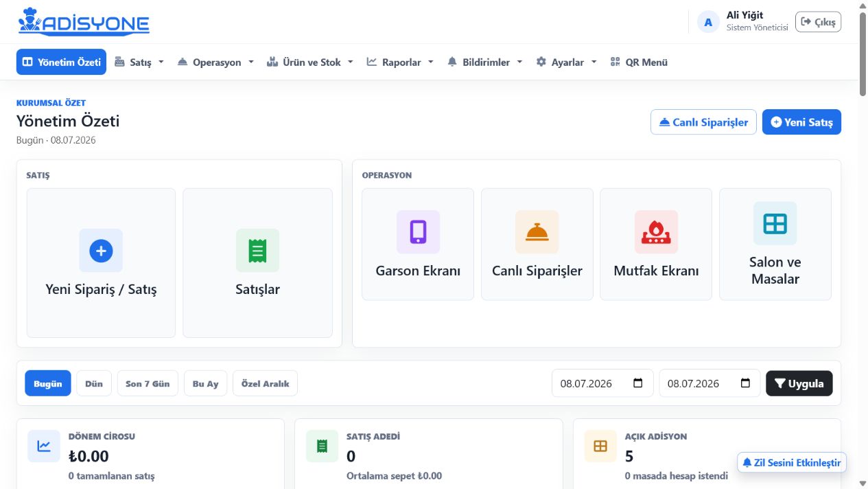
Task: Apply filter with Uygula button
Action: pyautogui.click(x=799, y=383)
